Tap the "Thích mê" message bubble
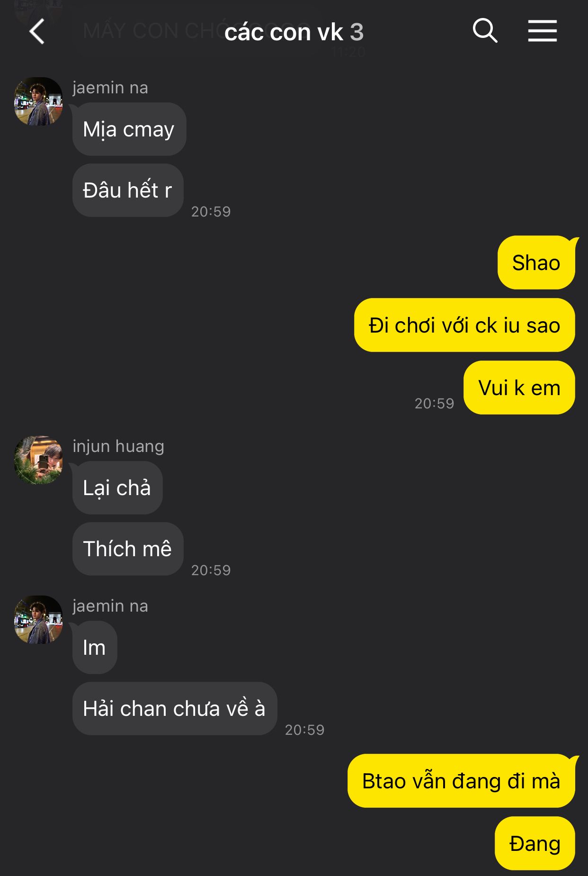The image size is (588, 876). (x=128, y=549)
